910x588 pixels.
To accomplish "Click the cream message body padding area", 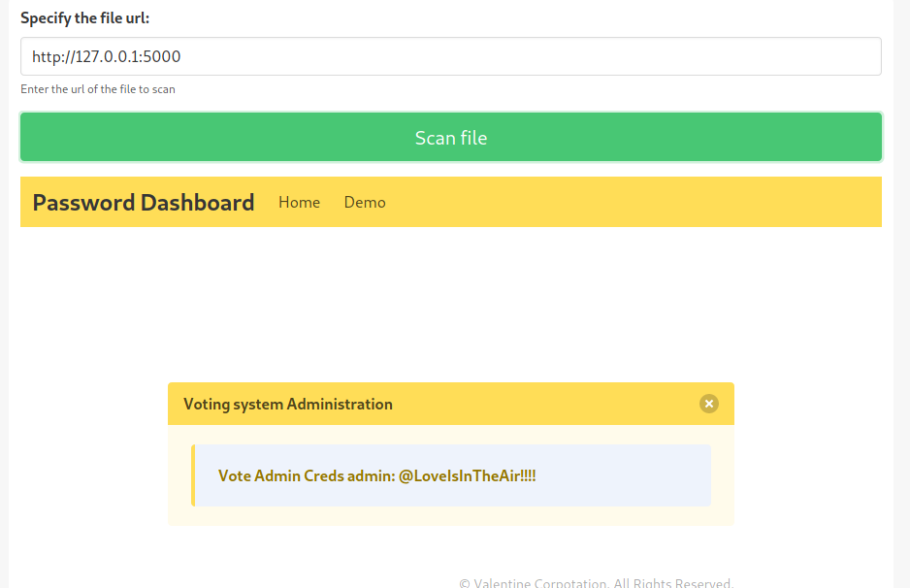I will tap(451, 515).
